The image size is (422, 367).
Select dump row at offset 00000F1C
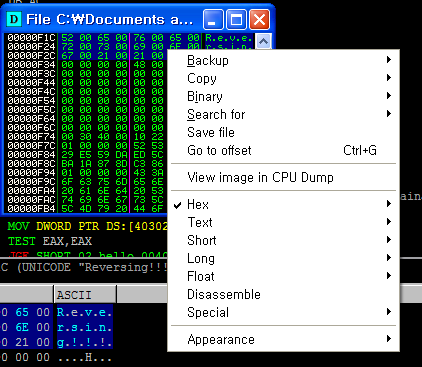point(129,38)
